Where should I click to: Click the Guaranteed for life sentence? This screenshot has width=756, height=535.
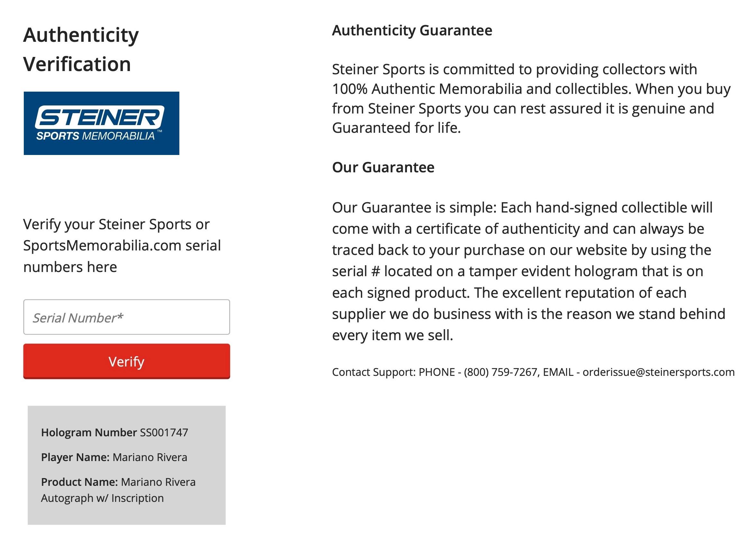coord(396,128)
